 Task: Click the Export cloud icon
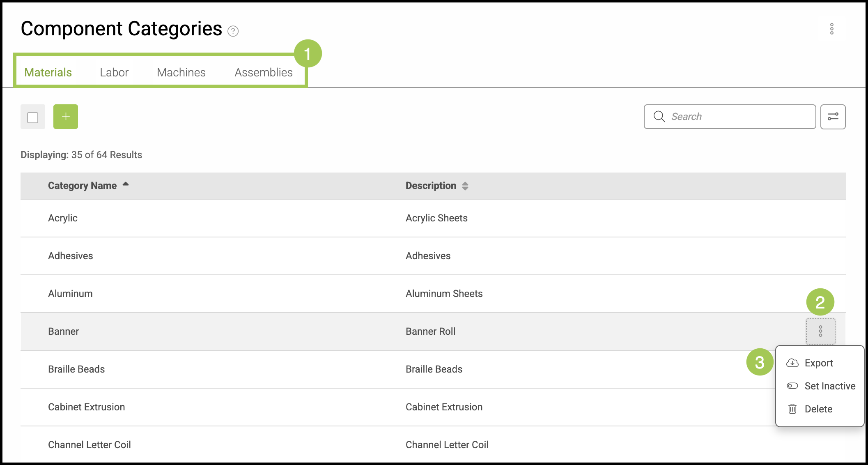pyautogui.click(x=792, y=363)
